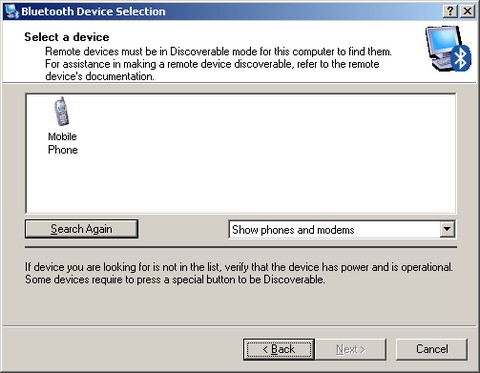480x373 pixels.
Task: Click the Bluetooth title bar system icon
Action: pos(12,11)
